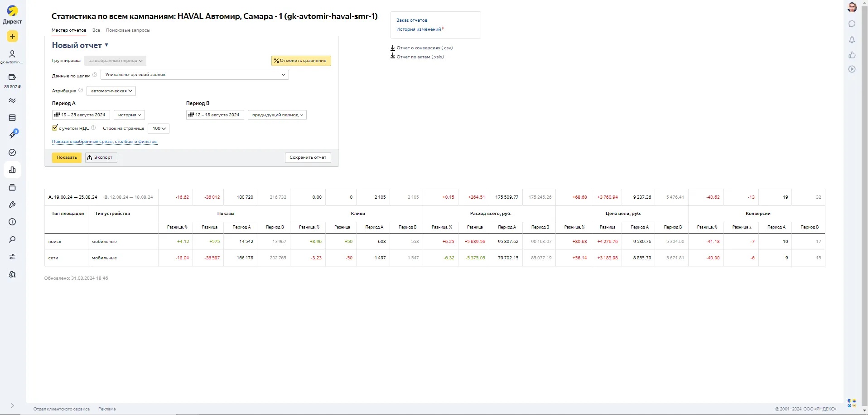Switch to the 'Поисковые запросы' tab
Screen dimensions: 868x415
128,30
